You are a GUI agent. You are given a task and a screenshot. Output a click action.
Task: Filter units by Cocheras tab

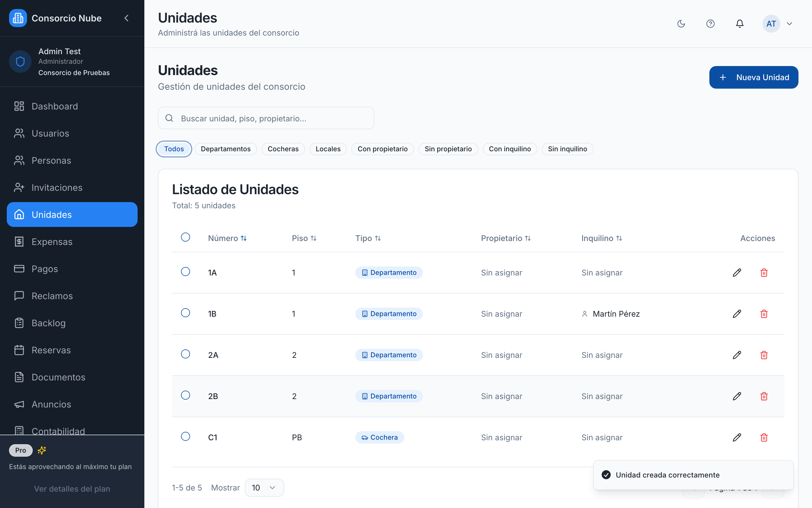coord(283,149)
